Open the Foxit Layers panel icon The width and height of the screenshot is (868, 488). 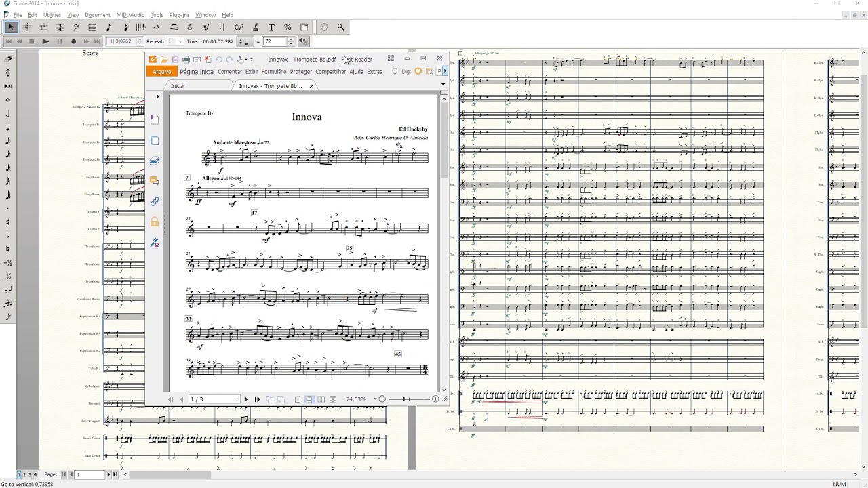(155, 161)
